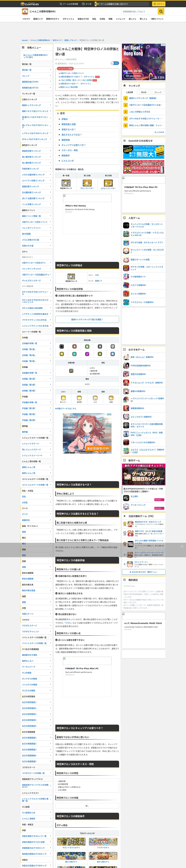Click the 高コスト cost icon

click(x=63, y=398)
